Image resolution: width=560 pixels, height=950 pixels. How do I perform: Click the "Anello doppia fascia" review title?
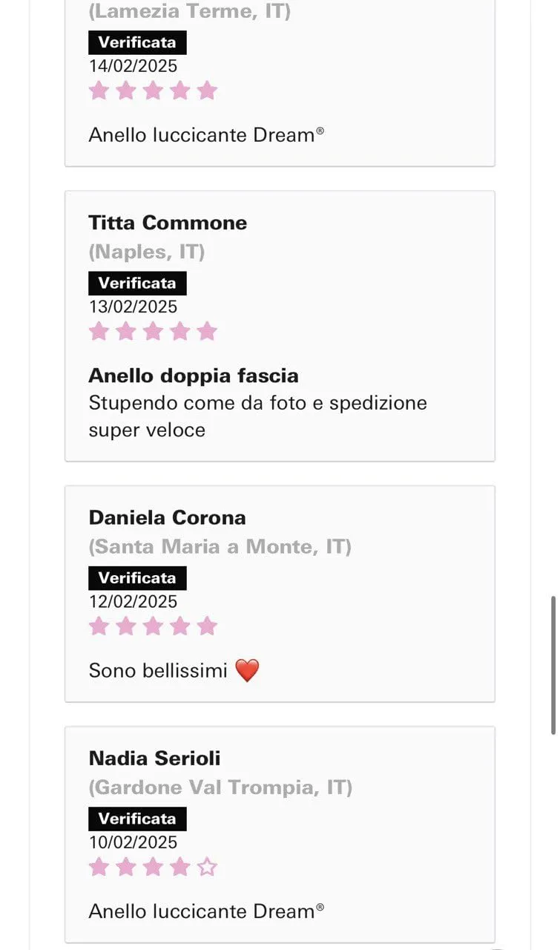[x=194, y=376]
